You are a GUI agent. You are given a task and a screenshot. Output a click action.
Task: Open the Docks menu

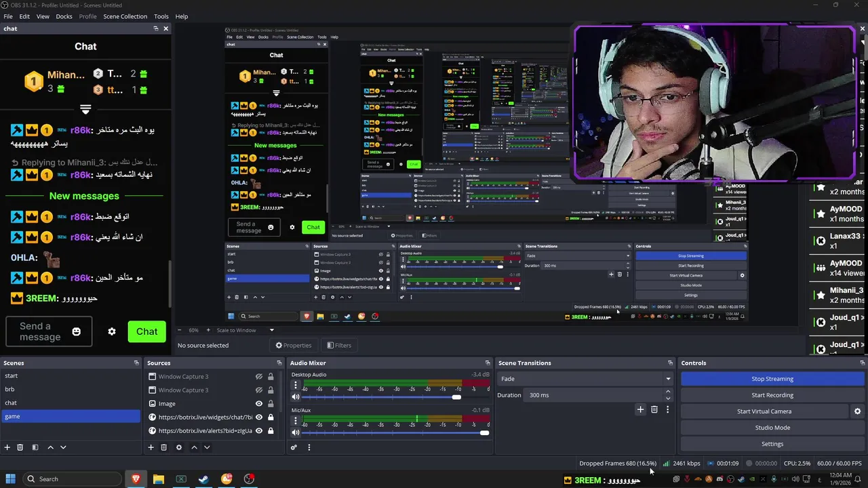[x=64, y=16]
